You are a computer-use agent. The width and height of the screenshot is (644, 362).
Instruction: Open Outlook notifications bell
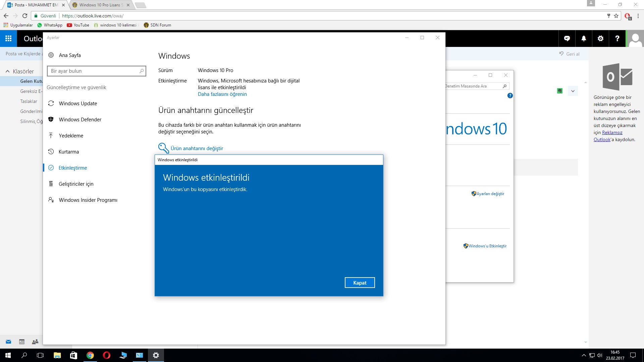584,39
